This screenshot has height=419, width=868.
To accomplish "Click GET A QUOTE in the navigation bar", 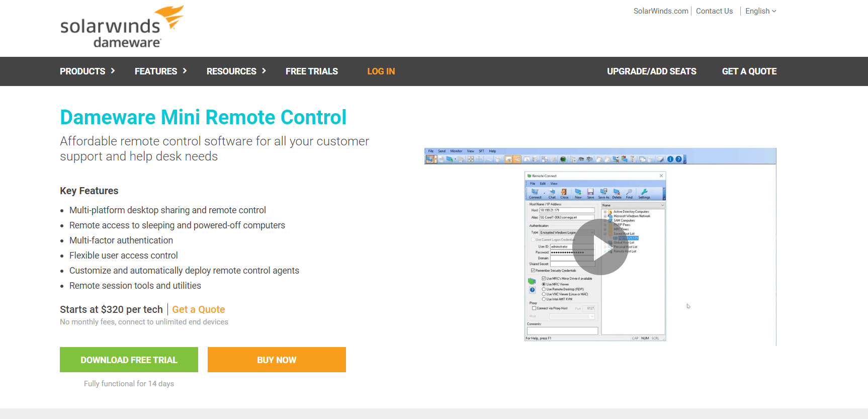I will pyautogui.click(x=749, y=71).
